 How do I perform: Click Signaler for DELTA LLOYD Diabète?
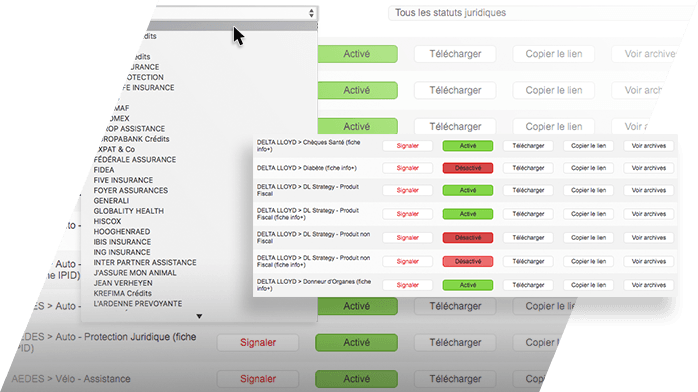(x=407, y=168)
